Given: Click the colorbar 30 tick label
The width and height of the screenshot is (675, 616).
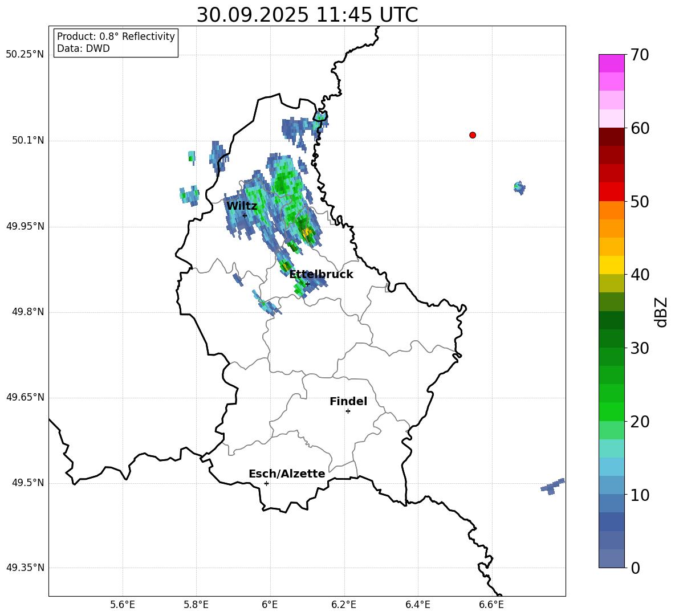Looking at the screenshot, I should coord(640,348).
